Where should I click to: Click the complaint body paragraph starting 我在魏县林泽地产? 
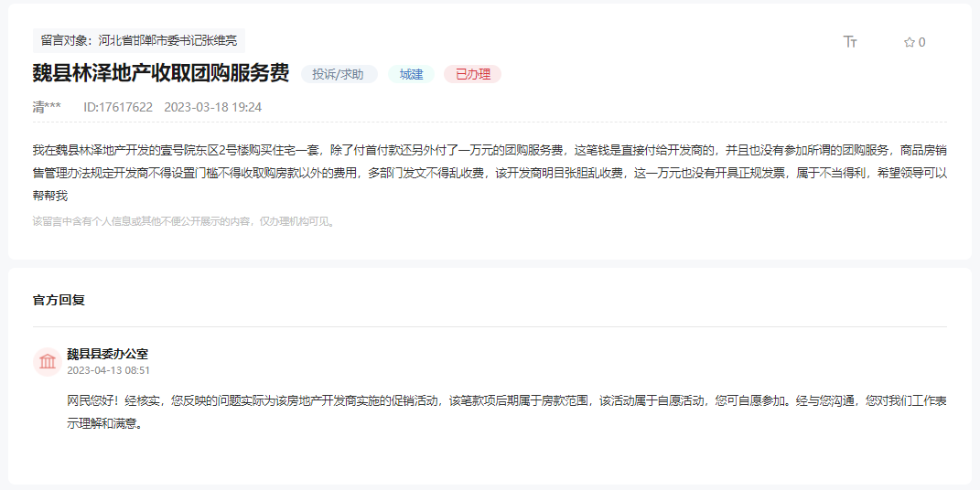pyautogui.click(x=490, y=173)
